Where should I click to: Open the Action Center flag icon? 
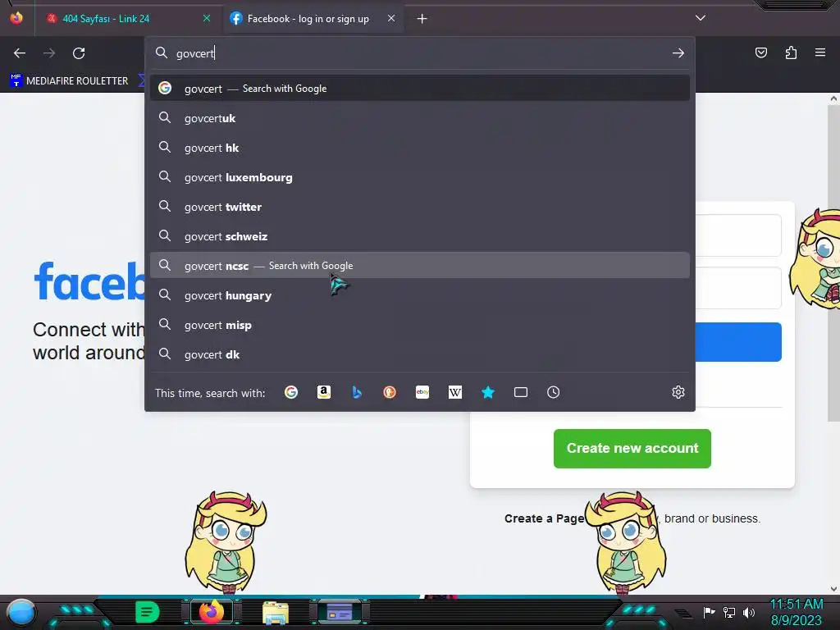(x=710, y=612)
